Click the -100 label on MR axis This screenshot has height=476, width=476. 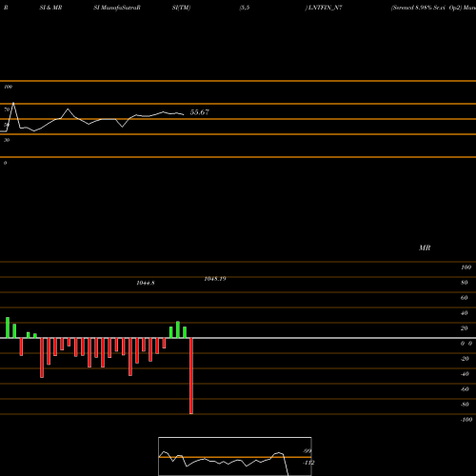pyautogui.click(x=466, y=420)
